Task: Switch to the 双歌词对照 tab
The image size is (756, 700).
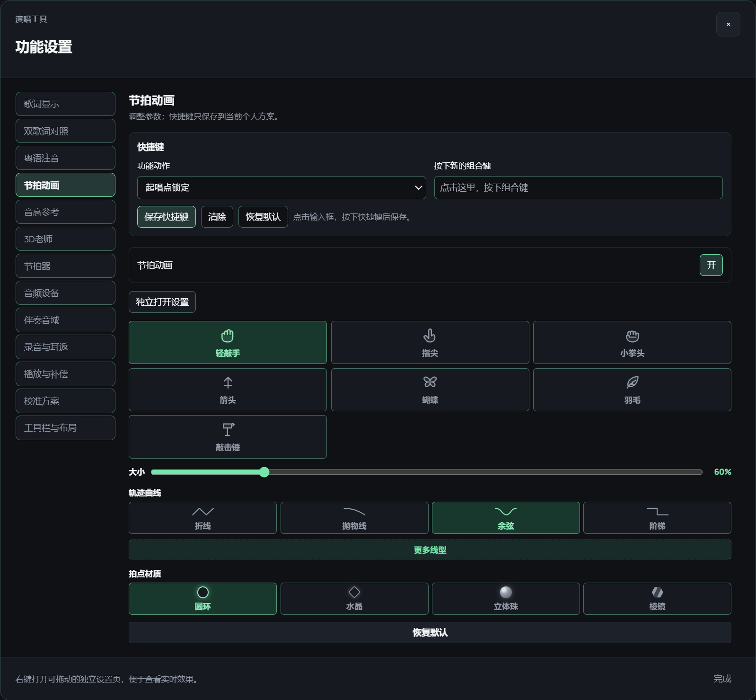Action: [65, 131]
